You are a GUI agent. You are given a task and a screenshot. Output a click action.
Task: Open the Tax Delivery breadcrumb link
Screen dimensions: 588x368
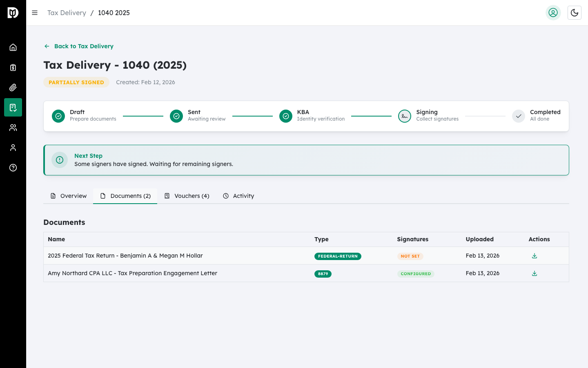[67, 13]
